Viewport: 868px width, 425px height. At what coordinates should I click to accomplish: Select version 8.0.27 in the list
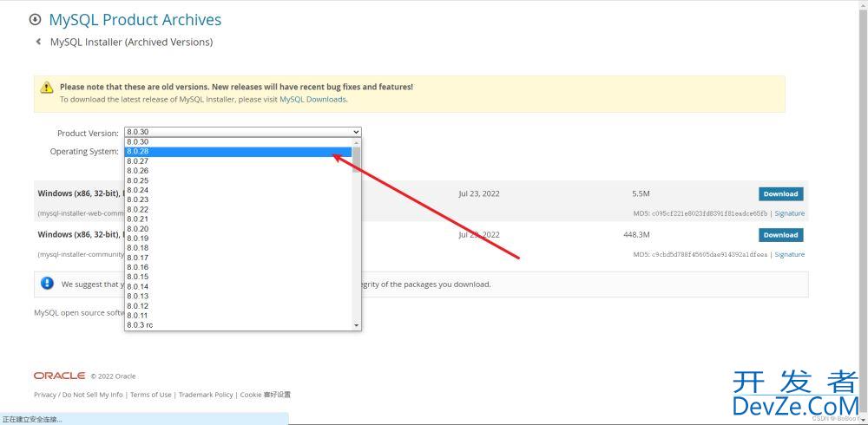pyautogui.click(x=238, y=161)
